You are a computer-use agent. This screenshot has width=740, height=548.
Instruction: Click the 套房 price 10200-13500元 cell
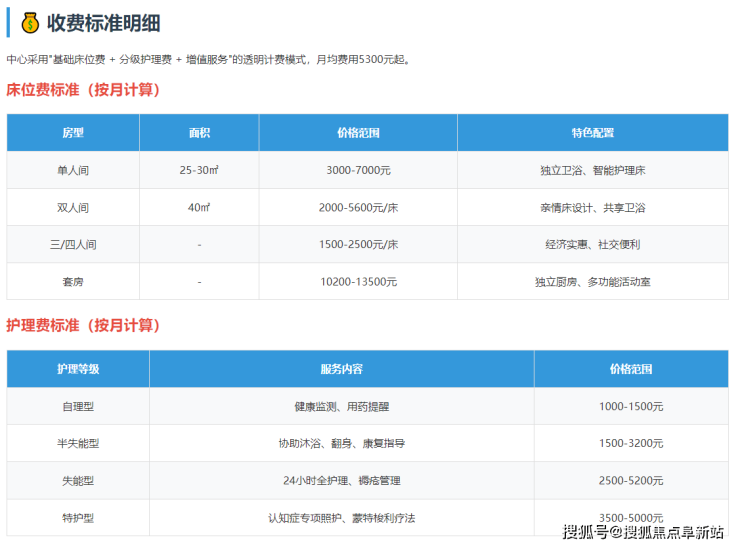358,282
